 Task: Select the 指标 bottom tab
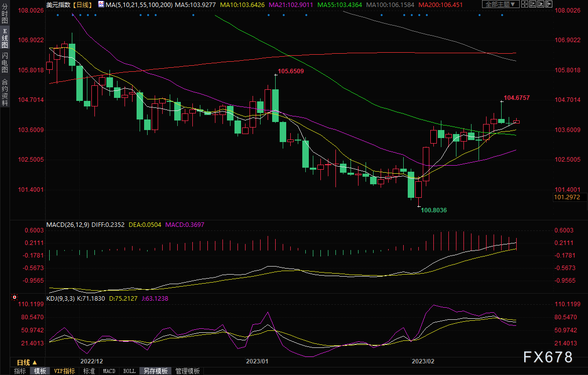(20, 371)
